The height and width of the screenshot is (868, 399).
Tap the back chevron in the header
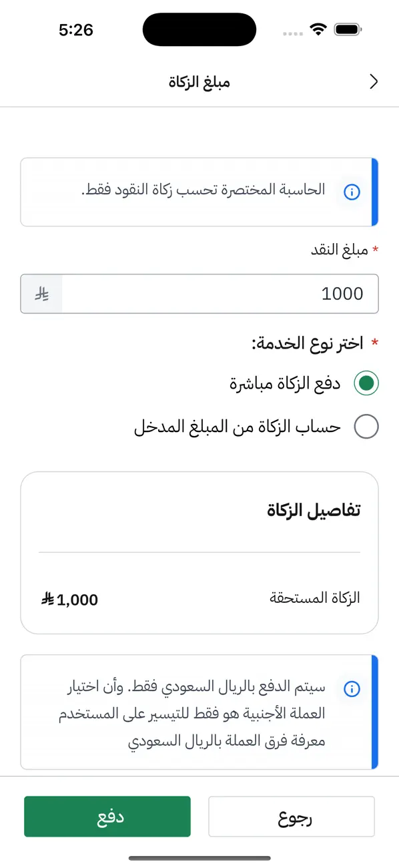coord(374,81)
